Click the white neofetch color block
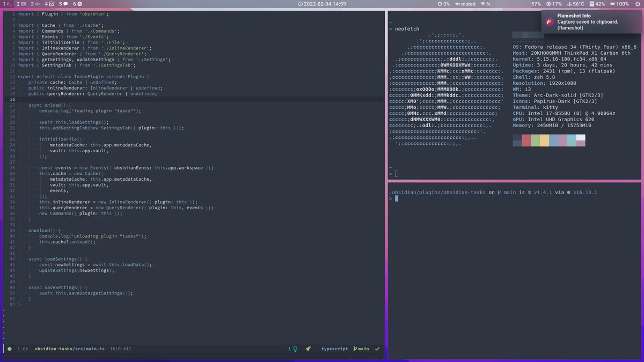644x362 pixels. coord(581,137)
